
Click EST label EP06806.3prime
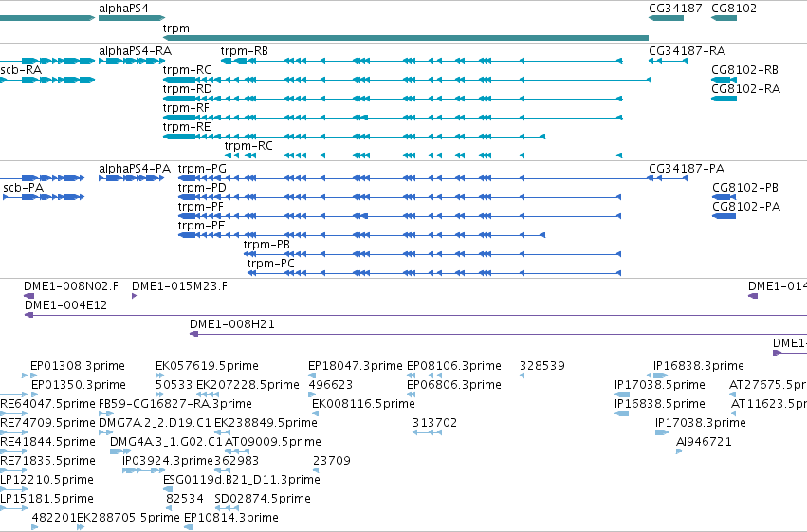click(x=454, y=385)
